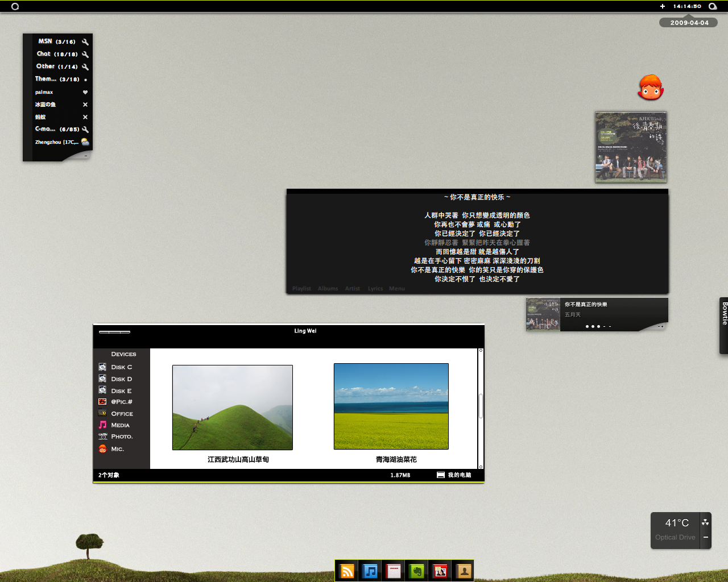Expand the C-ma... (6/85) group
Screen dimensions: 728x582
click(57, 129)
